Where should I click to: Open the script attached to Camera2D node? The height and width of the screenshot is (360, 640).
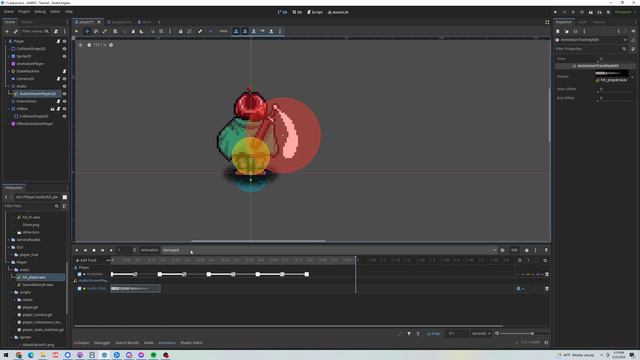[58, 79]
